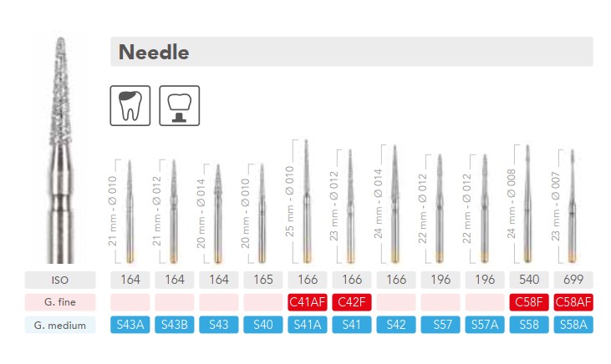Select the C58AF fine grit badge
This screenshot has width=611, height=364.
click(573, 302)
